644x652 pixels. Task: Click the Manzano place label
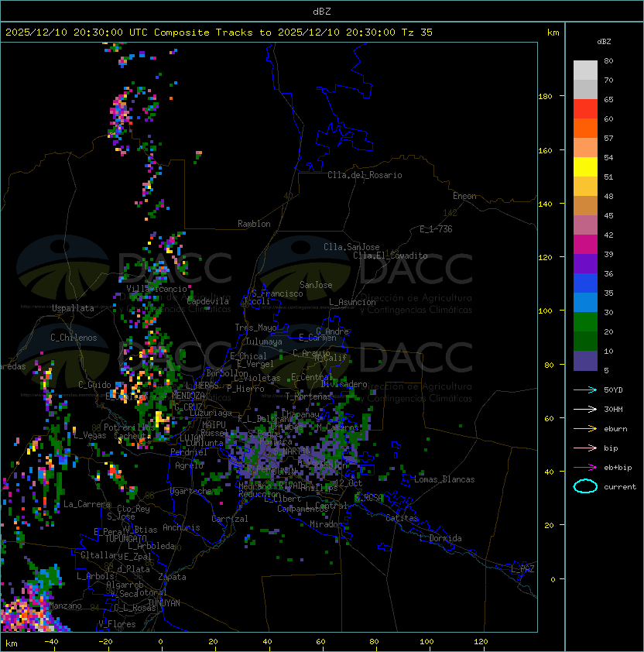point(65,606)
